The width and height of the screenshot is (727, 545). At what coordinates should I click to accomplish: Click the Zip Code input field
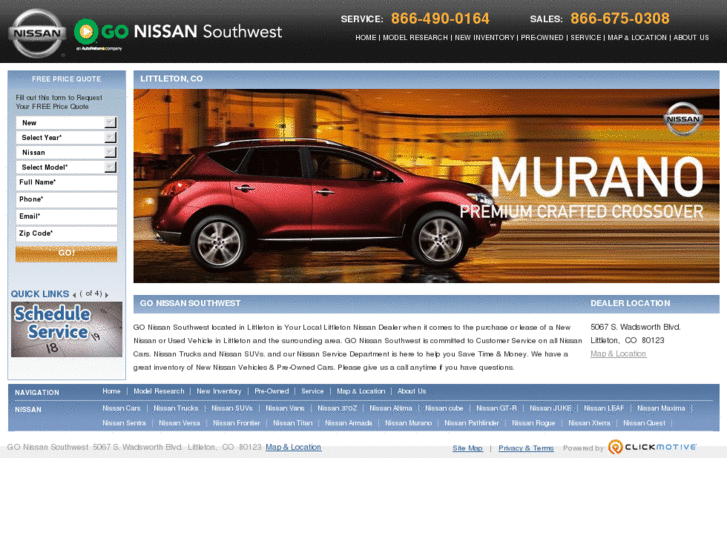tap(66, 234)
